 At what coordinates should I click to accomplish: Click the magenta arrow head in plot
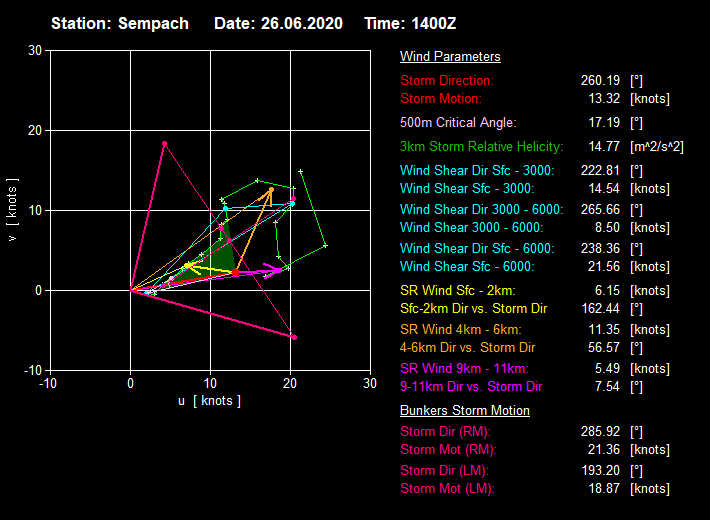[x=277, y=269]
